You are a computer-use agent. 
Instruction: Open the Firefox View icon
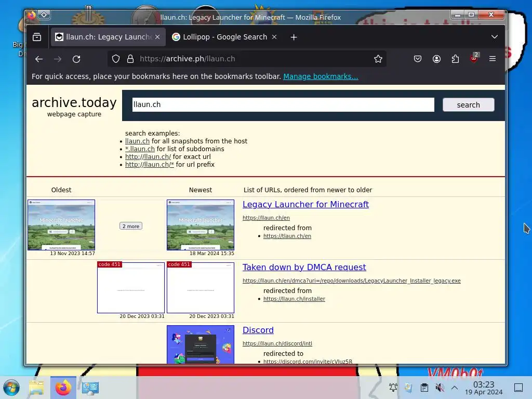[37, 37]
